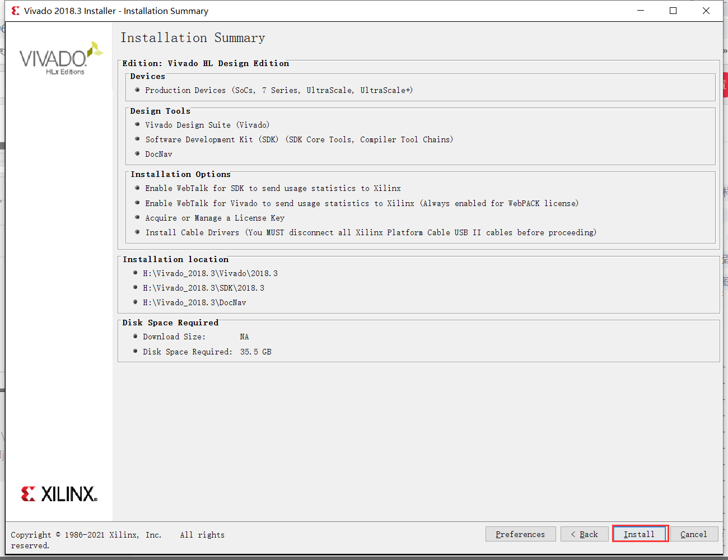Screen dimensions: 728x560
Task: Click the Install button
Action: click(640, 534)
